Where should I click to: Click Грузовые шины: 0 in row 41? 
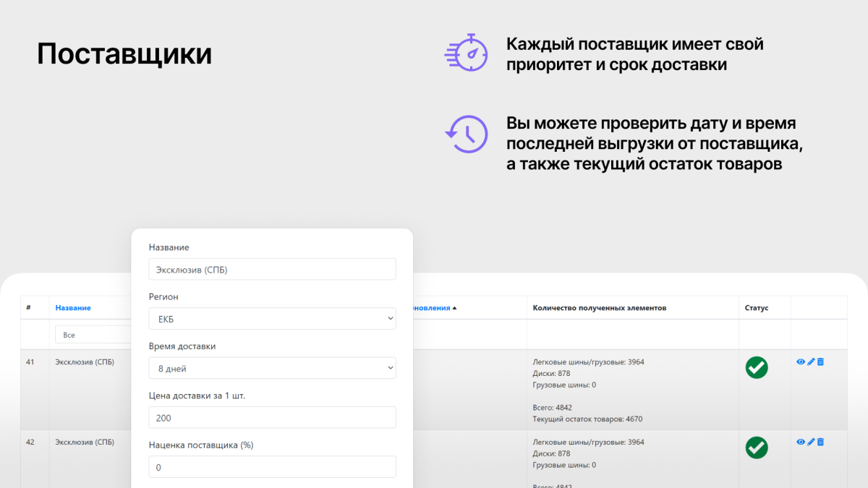[x=564, y=385]
